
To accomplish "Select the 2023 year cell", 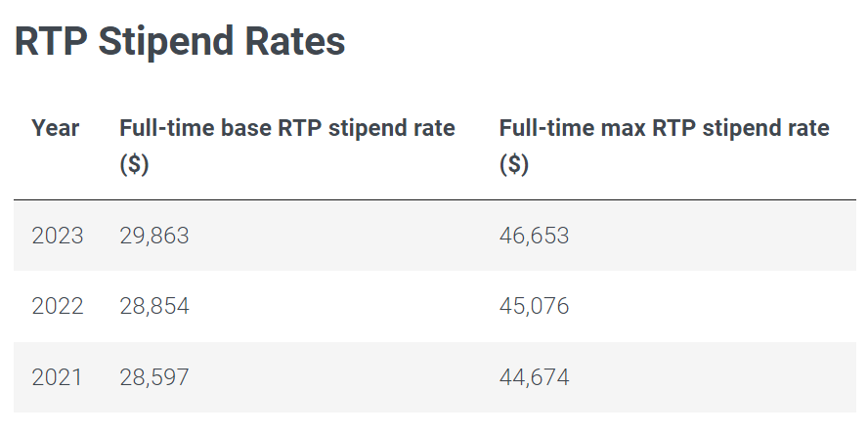I will 58,236.
